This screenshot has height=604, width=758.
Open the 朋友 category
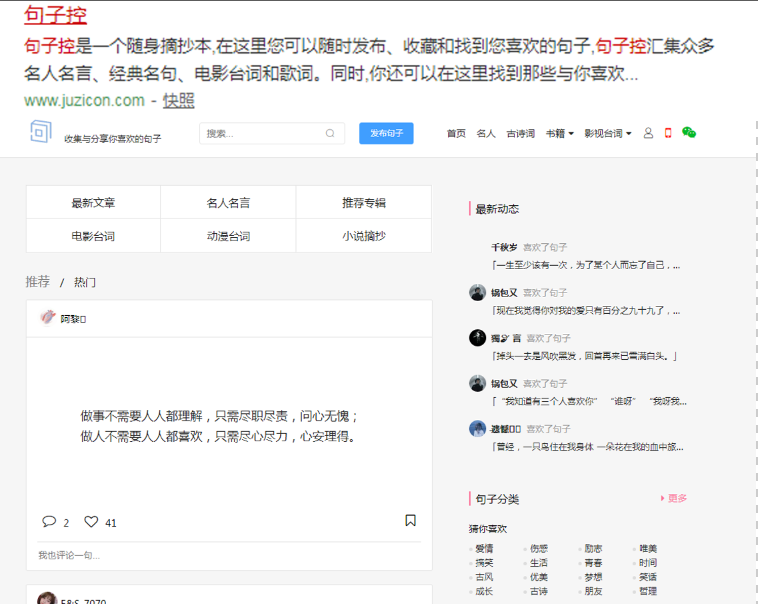(x=593, y=591)
